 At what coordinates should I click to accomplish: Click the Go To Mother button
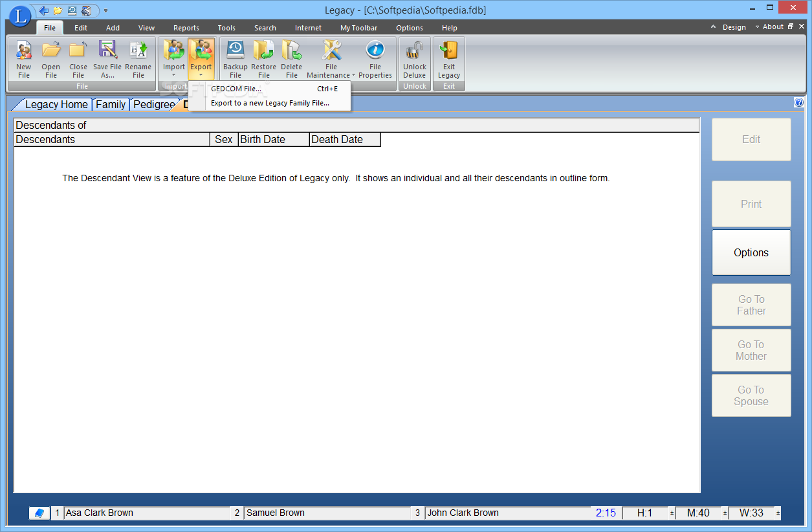[x=751, y=350]
